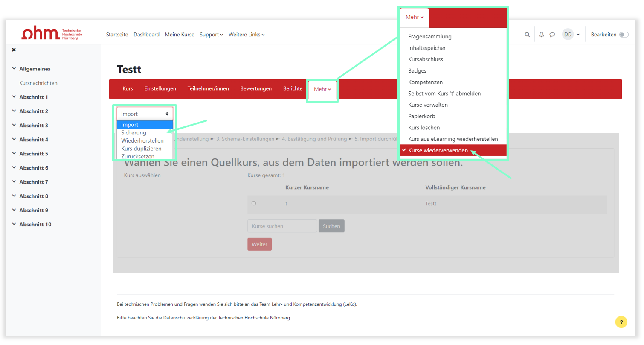The image size is (644, 345).
Task: Click the Kurse suchen input field
Action: coord(282,226)
